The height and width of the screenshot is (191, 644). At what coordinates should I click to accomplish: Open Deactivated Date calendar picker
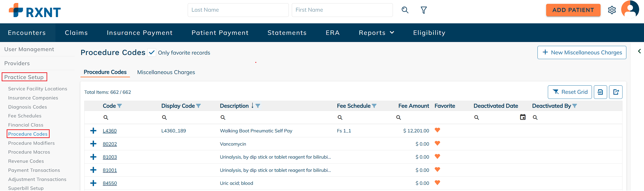click(523, 117)
